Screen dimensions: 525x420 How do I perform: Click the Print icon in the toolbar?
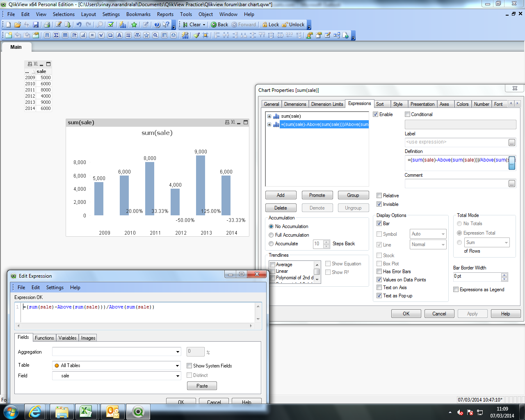47,25
